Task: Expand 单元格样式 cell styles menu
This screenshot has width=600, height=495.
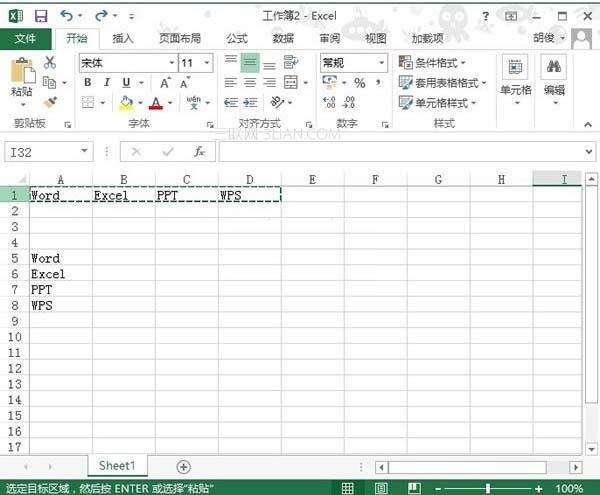Action: (437, 103)
